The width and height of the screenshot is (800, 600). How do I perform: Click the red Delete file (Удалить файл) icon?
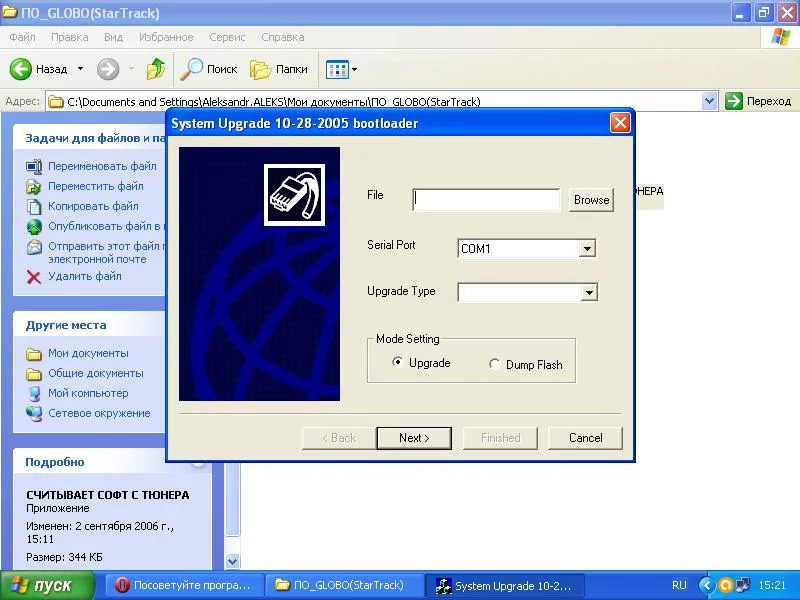(x=34, y=276)
